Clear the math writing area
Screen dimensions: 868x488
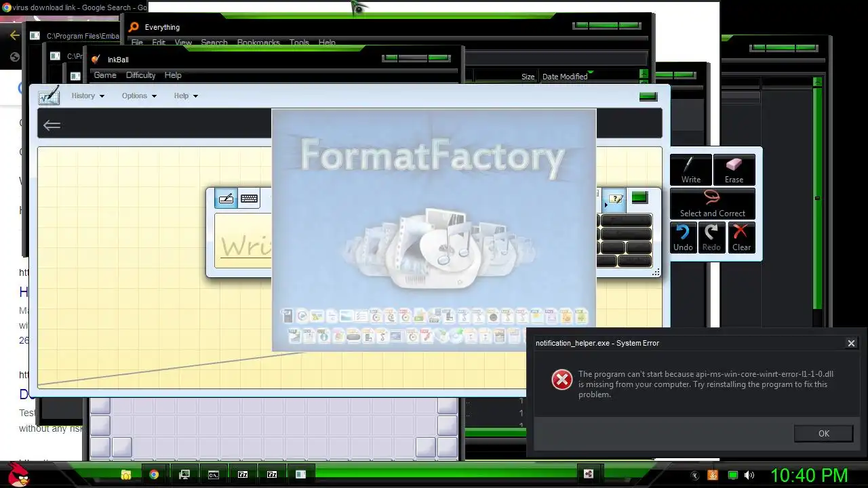click(x=741, y=238)
